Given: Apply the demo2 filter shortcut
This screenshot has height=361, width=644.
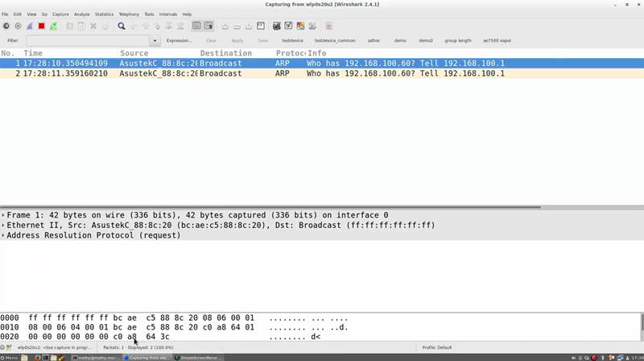Looking at the screenshot, I should (426, 40).
